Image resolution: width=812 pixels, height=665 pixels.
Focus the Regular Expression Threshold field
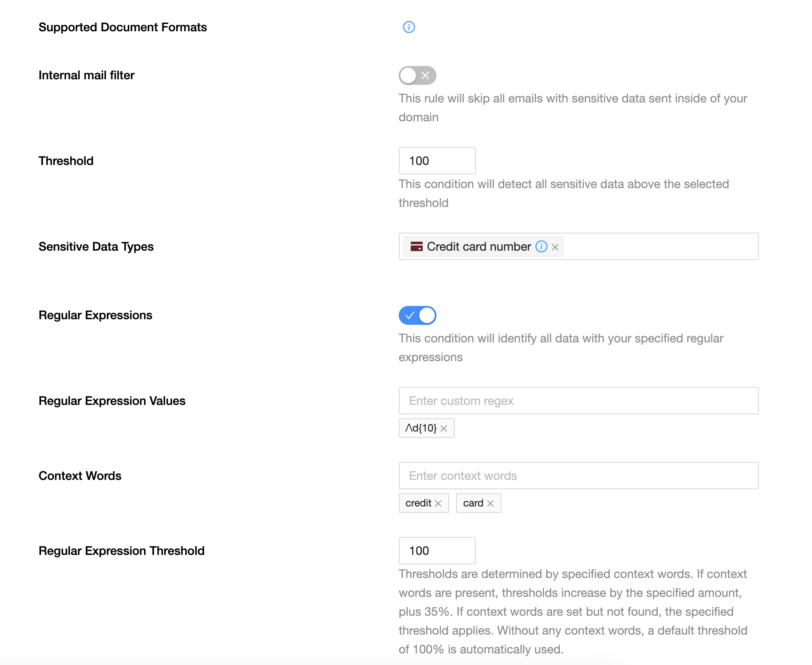point(436,551)
